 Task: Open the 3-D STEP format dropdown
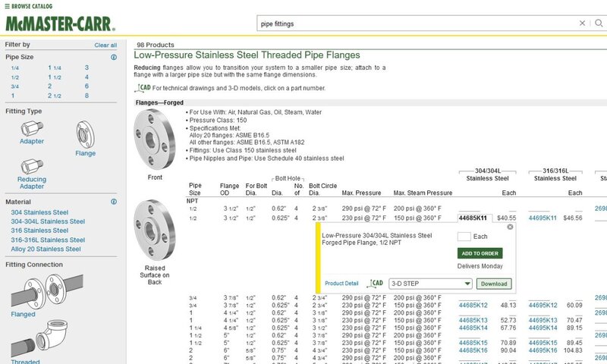coord(430,284)
